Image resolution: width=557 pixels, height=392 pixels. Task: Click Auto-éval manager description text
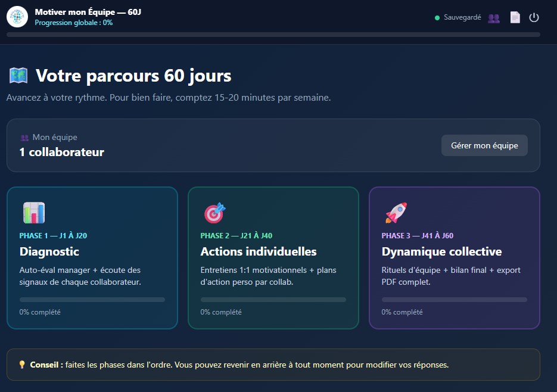click(x=80, y=276)
